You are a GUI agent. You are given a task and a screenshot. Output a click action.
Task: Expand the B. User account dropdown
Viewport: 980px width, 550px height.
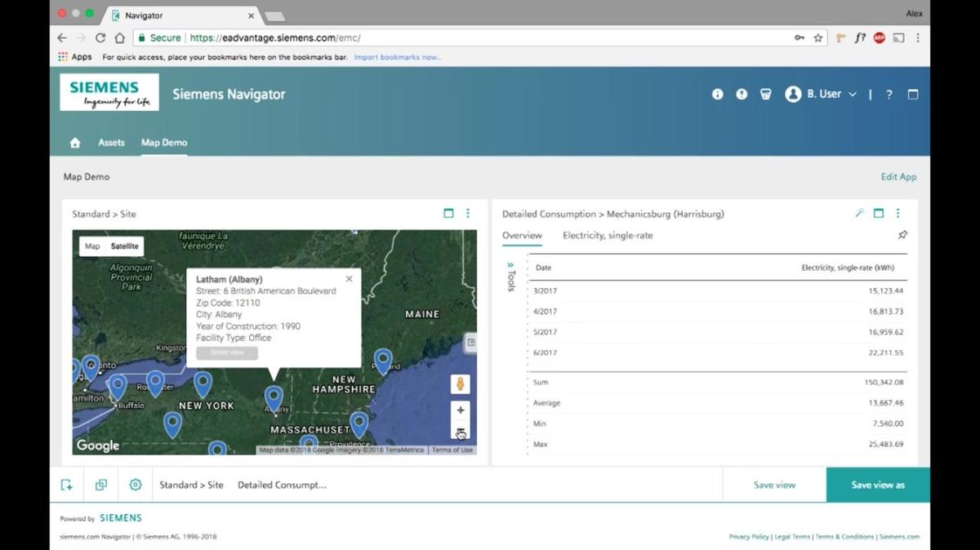[x=853, y=95]
